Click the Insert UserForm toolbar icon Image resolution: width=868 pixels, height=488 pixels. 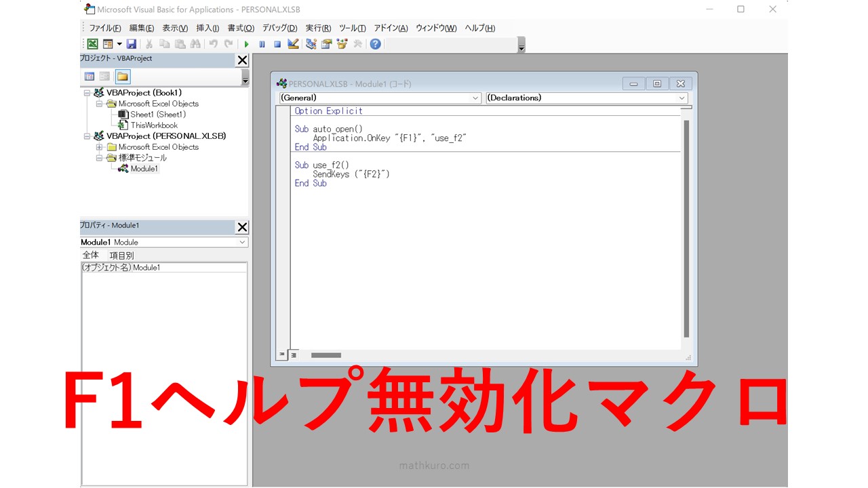pos(108,44)
